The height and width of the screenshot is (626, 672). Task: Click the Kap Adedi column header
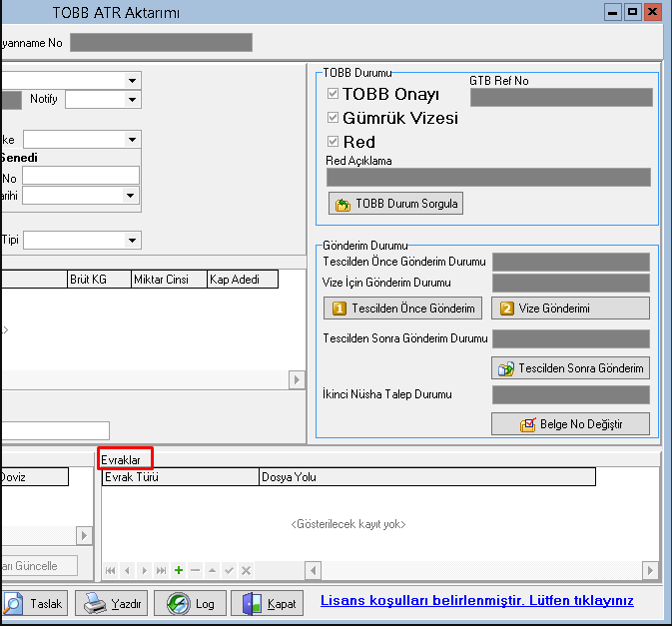243,280
